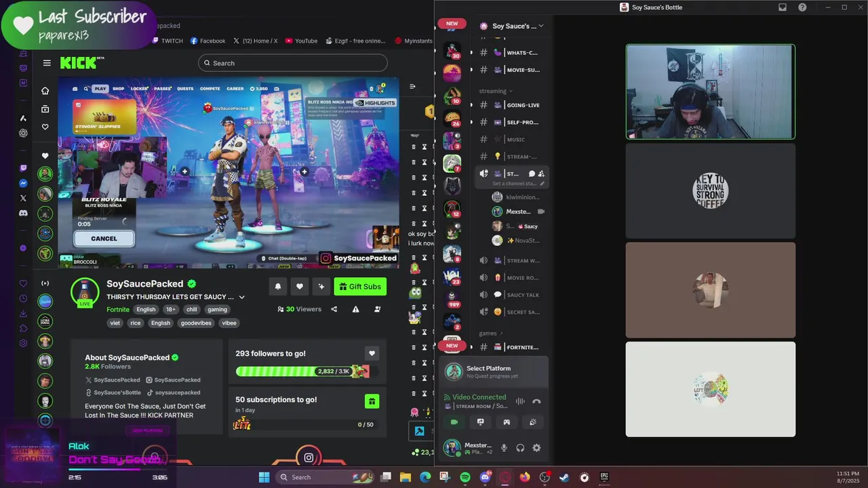Click Discord share screen button
868x488 pixels.
click(x=481, y=422)
